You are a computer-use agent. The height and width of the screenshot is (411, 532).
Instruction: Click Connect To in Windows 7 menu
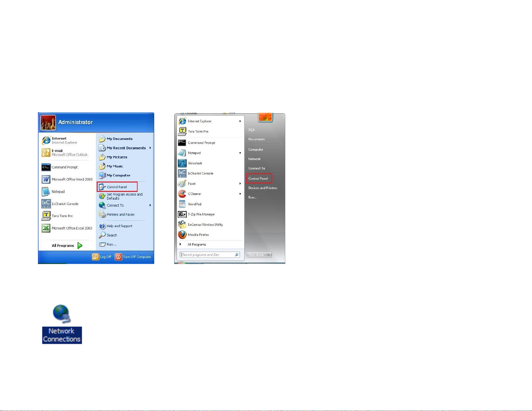pos(257,168)
